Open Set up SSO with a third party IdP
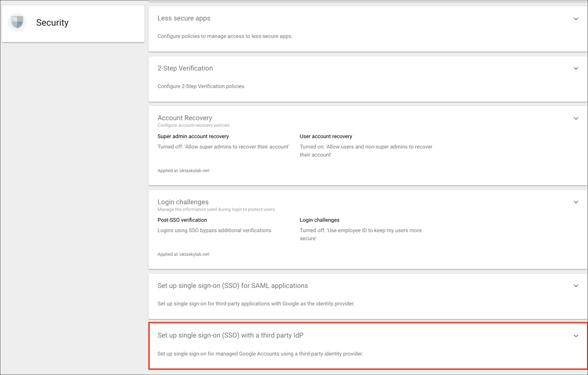The image size is (588, 375). (230, 335)
